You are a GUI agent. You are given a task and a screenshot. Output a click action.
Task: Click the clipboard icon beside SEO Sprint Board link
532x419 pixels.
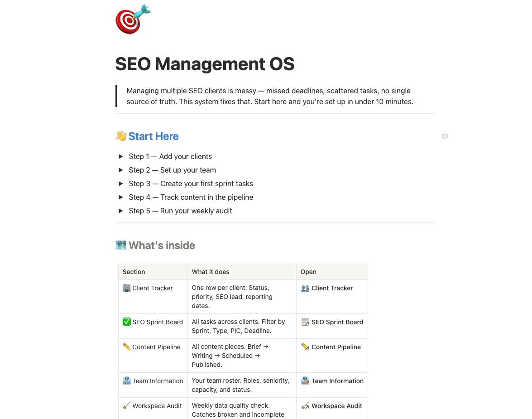305,322
